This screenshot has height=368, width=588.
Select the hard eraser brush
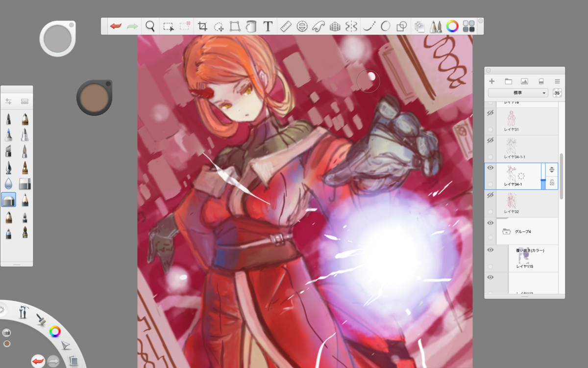[24, 184]
